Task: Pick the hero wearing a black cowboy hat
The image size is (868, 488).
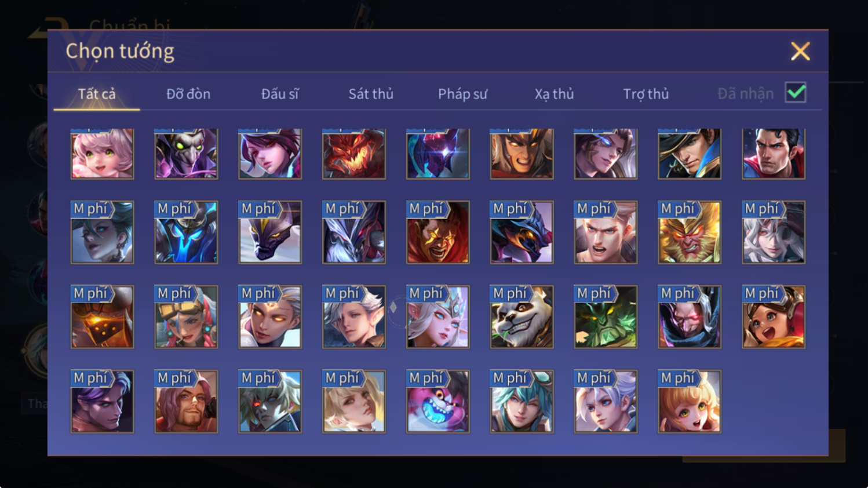Action: pos(690,154)
